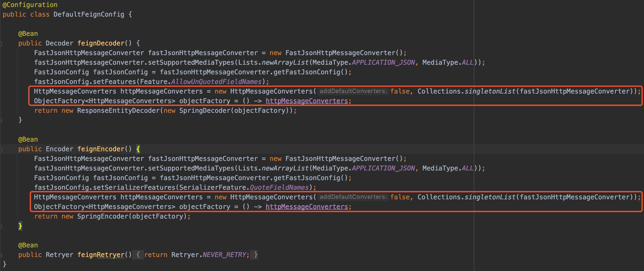The height and width of the screenshot is (271, 644).
Task: Click the addDefaultConverters hint in feignDecoder
Action: click(x=353, y=91)
